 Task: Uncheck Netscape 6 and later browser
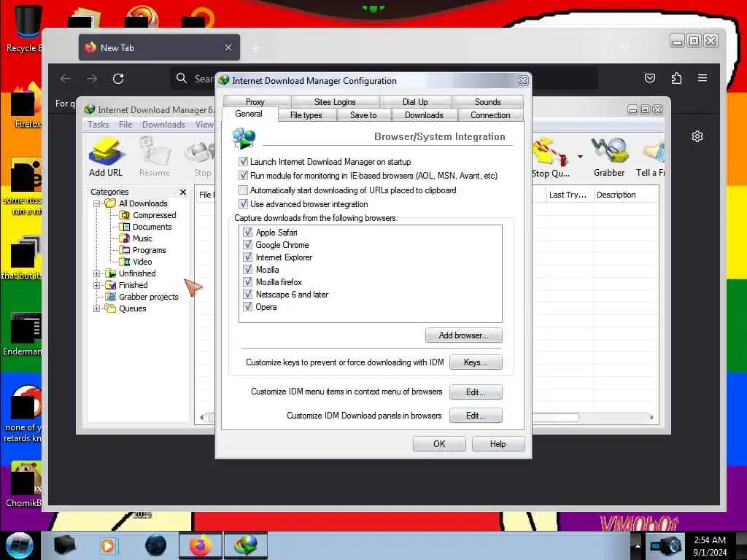(248, 294)
